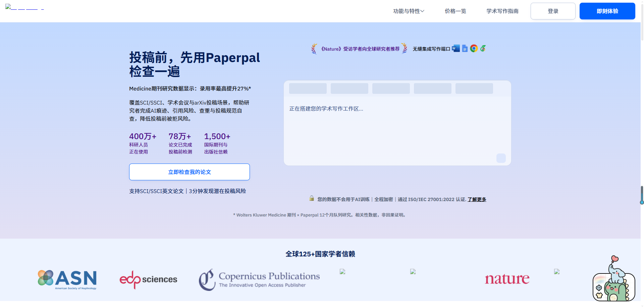
Task: Click the 全球125+国家学者信赖 heading
Action: pos(320,254)
